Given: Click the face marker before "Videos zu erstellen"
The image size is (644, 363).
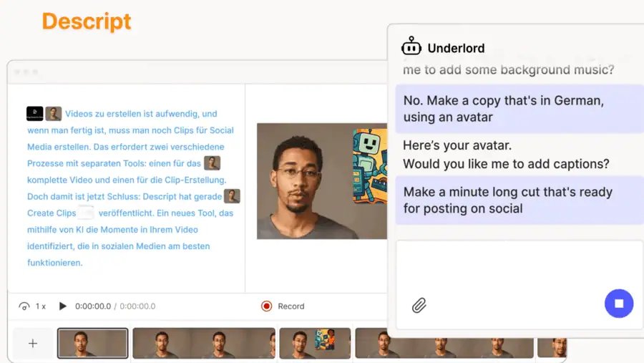Looking at the screenshot, I should (x=54, y=113).
